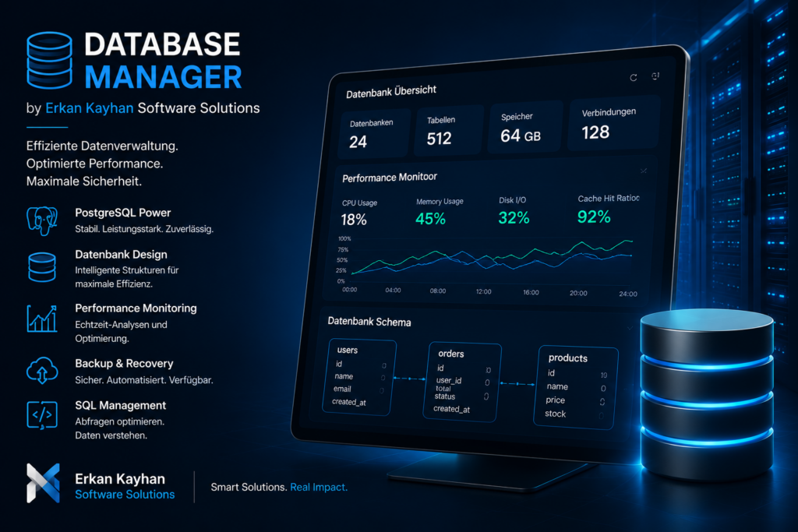This screenshot has height=532, width=798.
Task: Click the email field in users table
Action: (x=342, y=389)
